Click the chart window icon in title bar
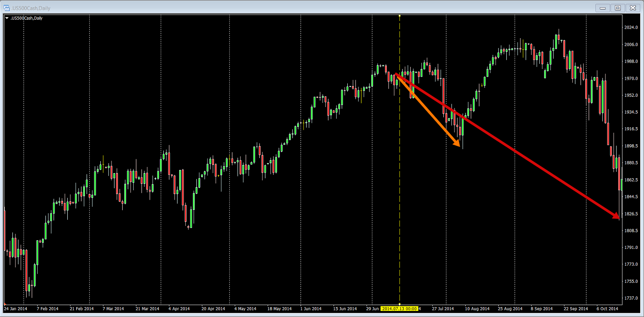Image resolution: width=644 pixels, height=317 pixels. click(7, 7)
